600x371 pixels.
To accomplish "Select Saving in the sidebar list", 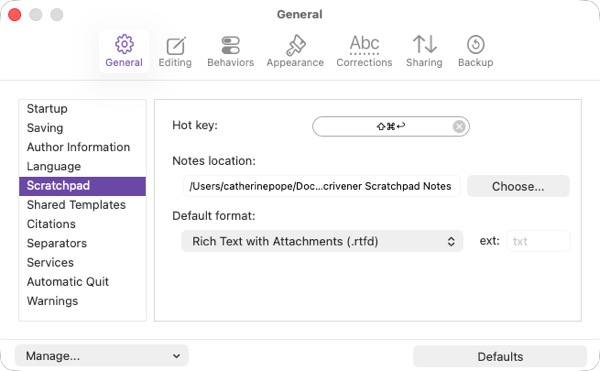I will tap(82, 128).
